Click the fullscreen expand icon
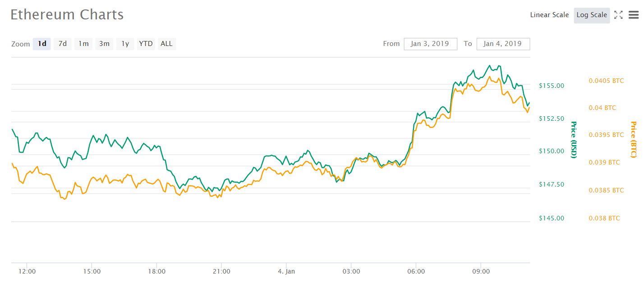644x283 pixels. (x=618, y=15)
